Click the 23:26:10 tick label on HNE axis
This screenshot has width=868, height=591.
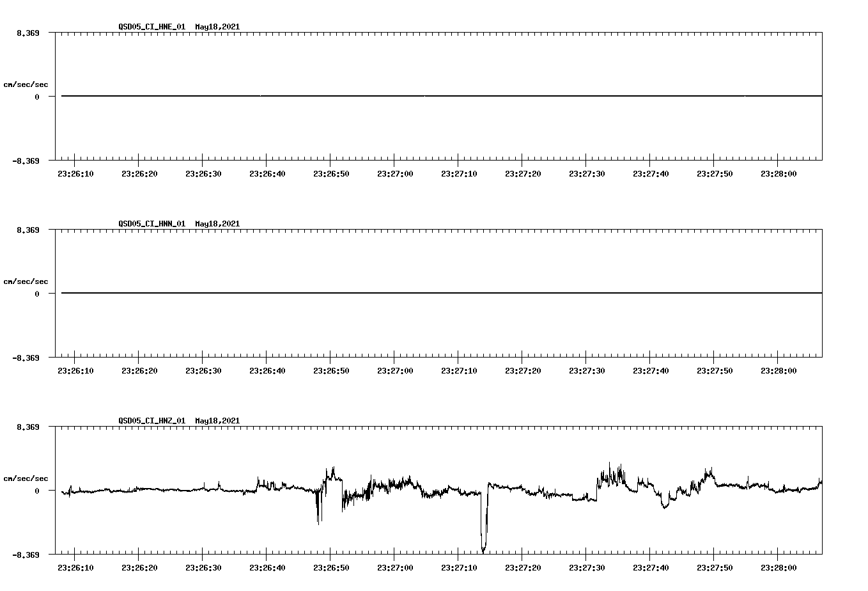(74, 173)
